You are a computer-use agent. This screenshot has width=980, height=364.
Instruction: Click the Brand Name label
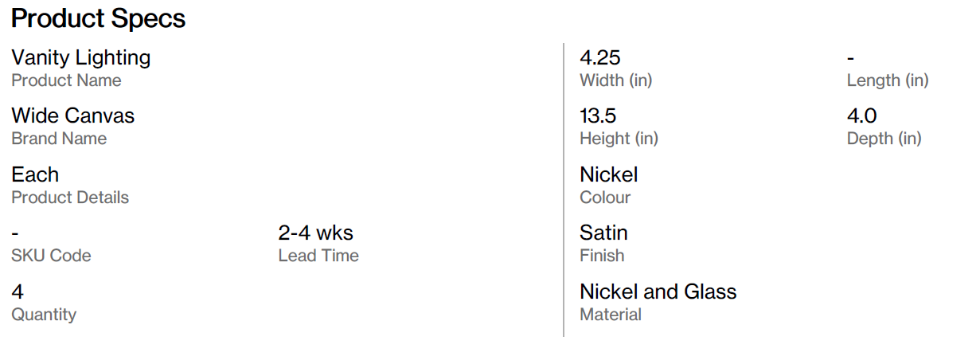tap(59, 139)
